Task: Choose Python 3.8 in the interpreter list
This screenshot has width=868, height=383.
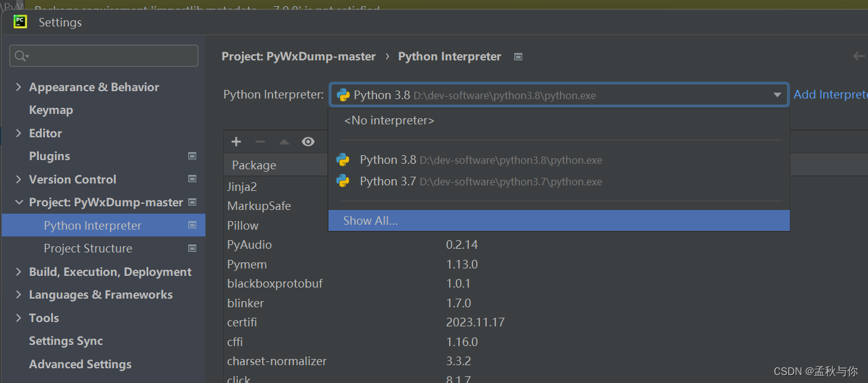Action: tap(559, 160)
